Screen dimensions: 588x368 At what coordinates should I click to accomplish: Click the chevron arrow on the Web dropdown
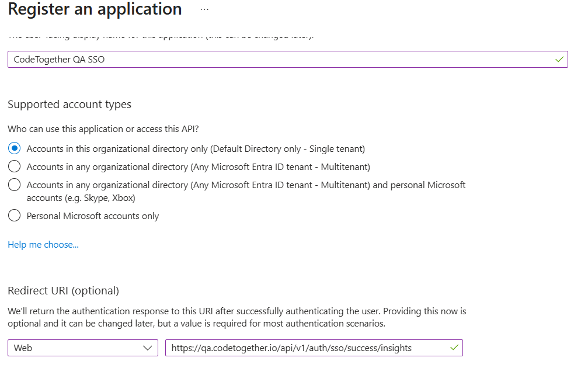pos(147,348)
